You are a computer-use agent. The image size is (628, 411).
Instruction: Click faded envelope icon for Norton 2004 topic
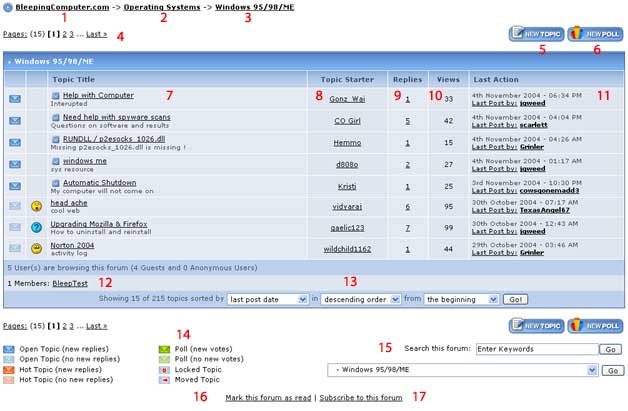coord(15,248)
